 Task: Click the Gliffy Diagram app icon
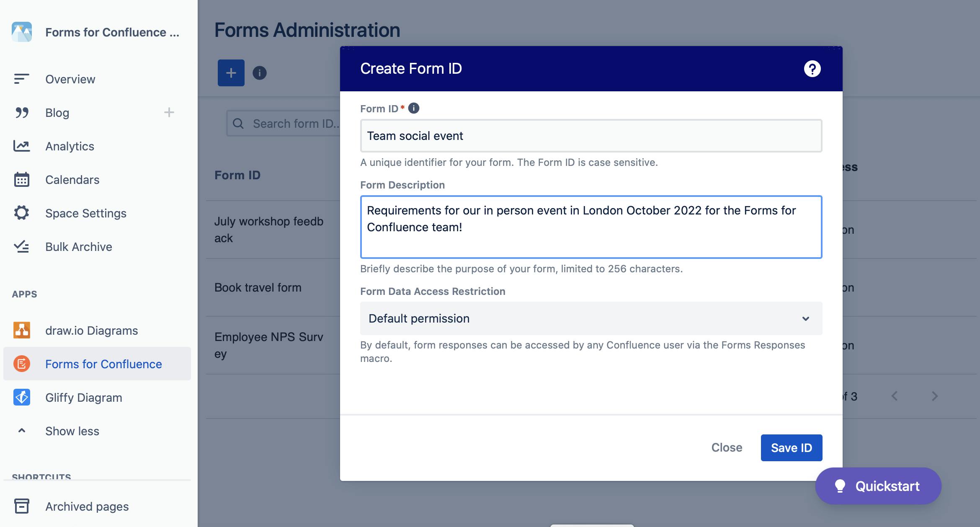[22, 397]
